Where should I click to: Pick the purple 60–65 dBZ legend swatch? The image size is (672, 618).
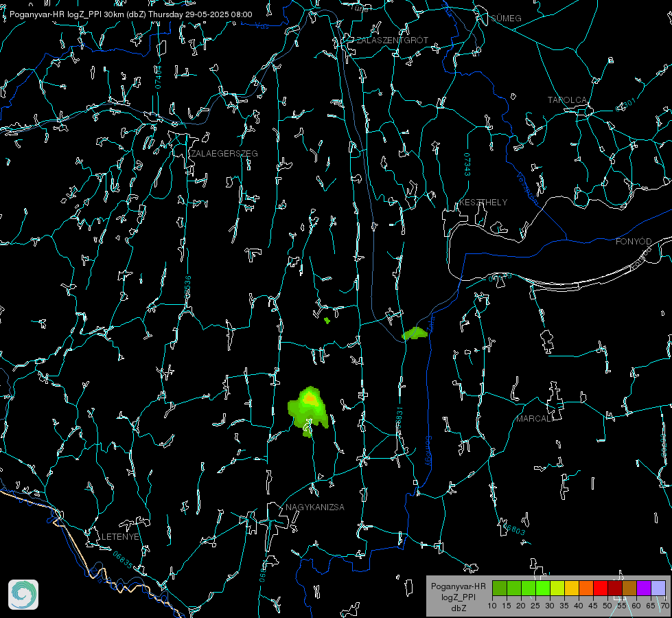[644, 588]
